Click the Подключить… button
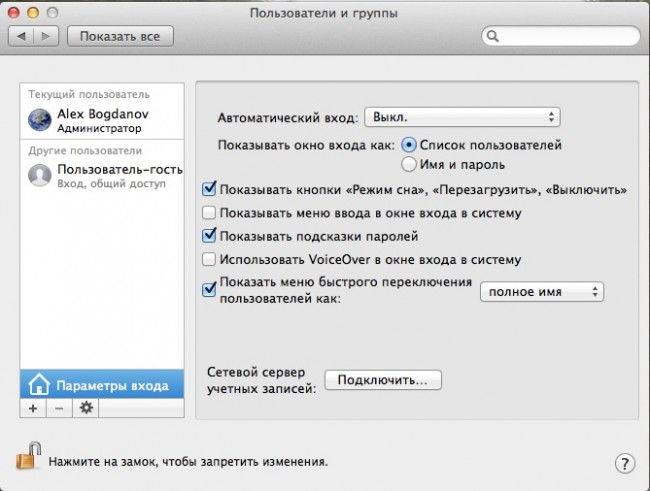This screenshot has height=491, width=650. [x=383, y=380]
